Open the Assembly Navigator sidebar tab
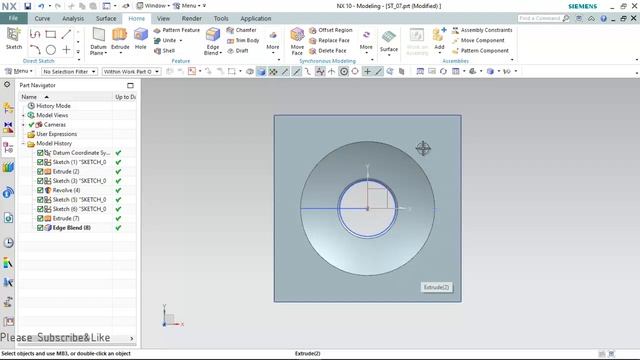 click(x=8, y=108)
